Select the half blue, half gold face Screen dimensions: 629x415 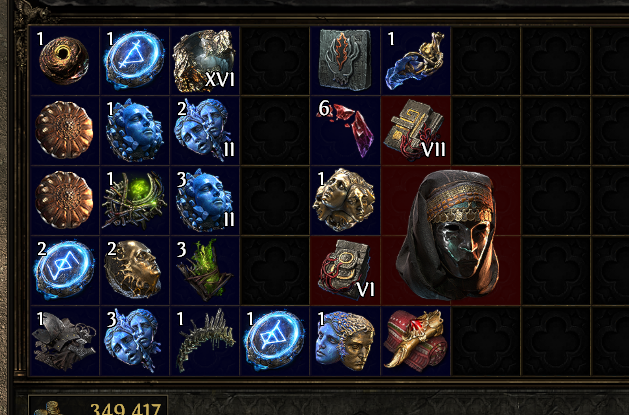pyautogui.click(x=345, y=340)
